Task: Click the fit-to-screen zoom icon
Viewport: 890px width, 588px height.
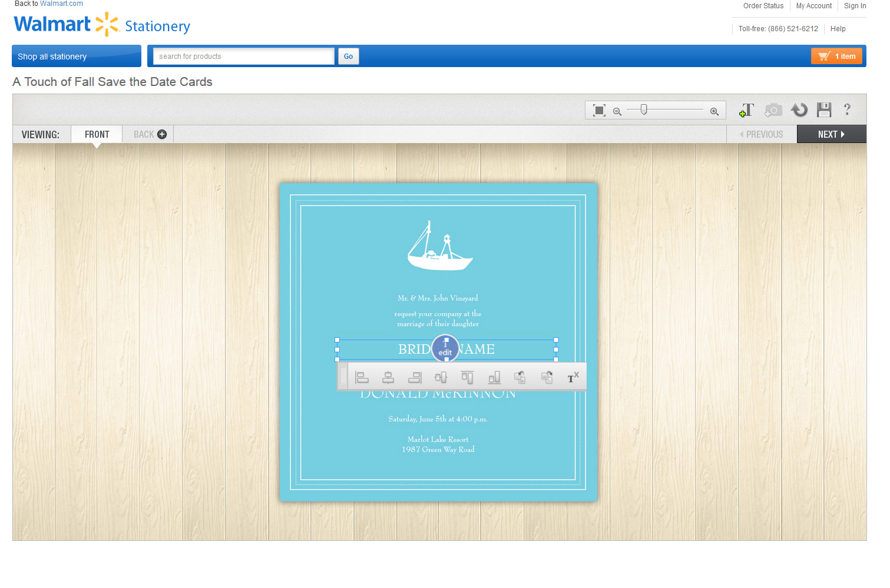Action: point(599,111)
